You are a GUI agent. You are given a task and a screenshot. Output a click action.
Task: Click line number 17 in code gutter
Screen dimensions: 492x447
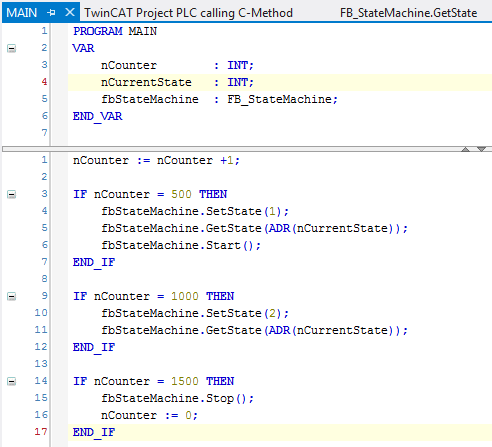41,432
